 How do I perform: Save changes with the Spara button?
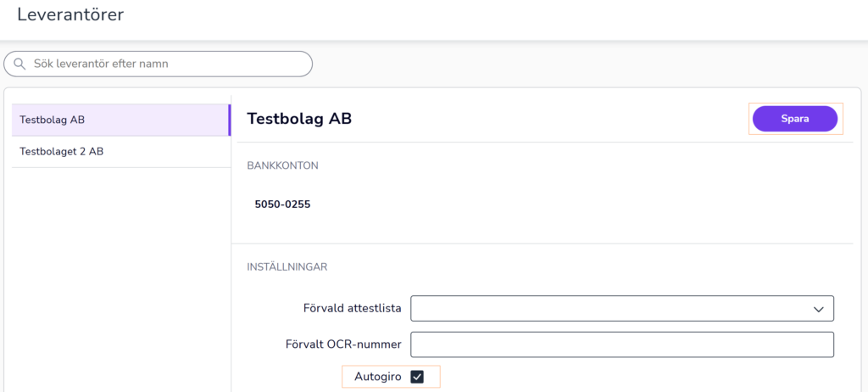(795, 119)
